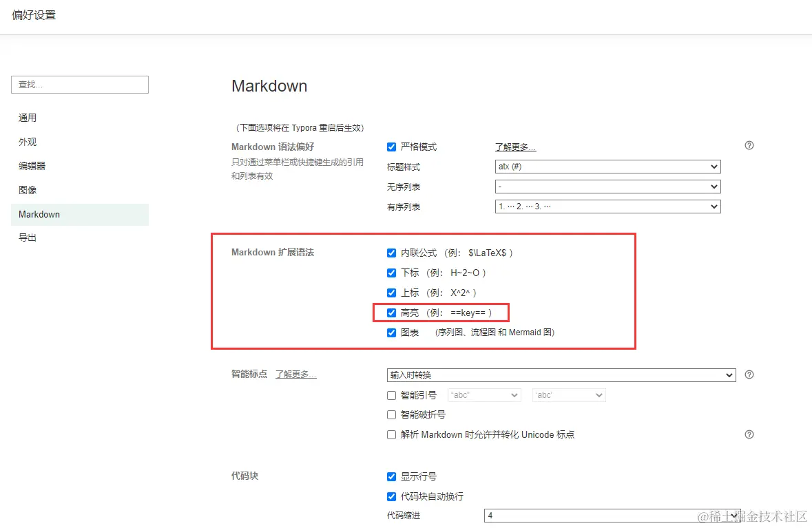Open the 标题样式 atx (#) dropdown
The width and height of the screenshot is (812, 528).
click(608, 167)
